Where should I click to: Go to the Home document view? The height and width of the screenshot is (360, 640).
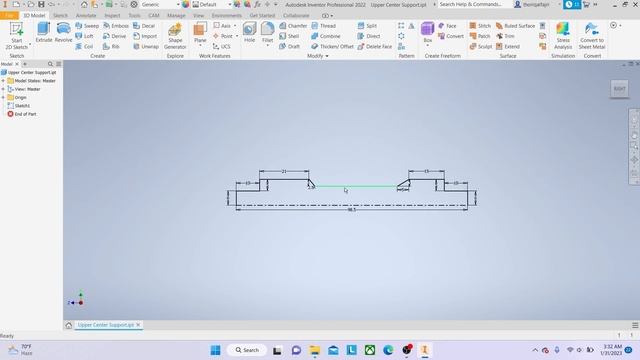pyautogui.click(x=69, y=325)
